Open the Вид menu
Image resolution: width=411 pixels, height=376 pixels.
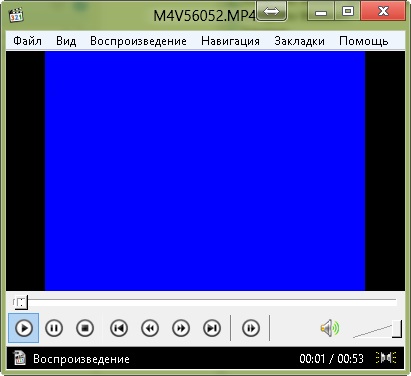point(66,41)
